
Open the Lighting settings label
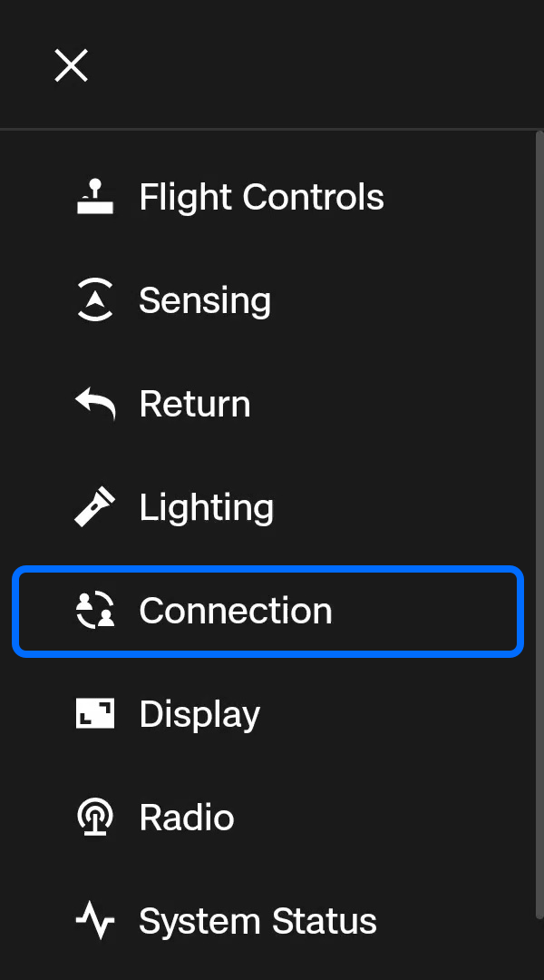pyautogui.click(x=207, y=507)
